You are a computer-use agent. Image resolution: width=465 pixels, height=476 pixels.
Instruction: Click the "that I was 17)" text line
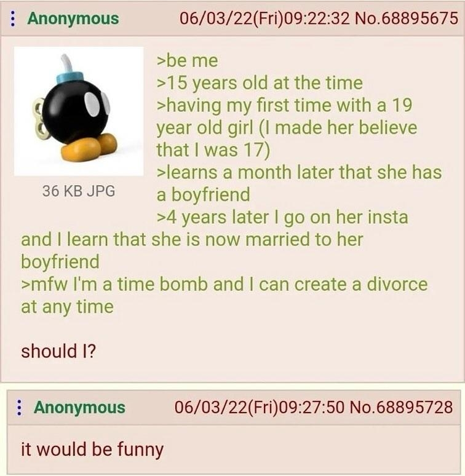click(x=213, y=150)
